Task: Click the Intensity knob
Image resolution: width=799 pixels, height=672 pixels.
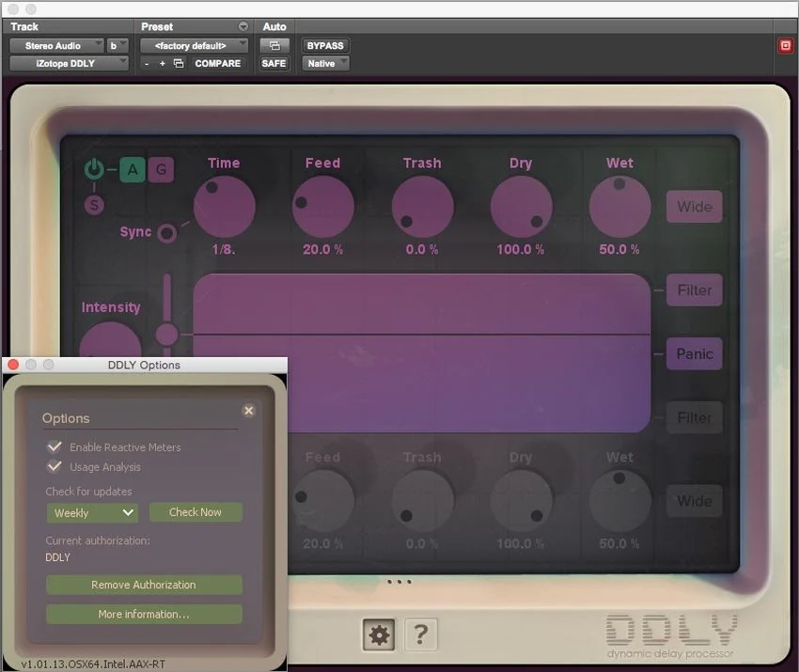Action: click(x=111, y=339)
